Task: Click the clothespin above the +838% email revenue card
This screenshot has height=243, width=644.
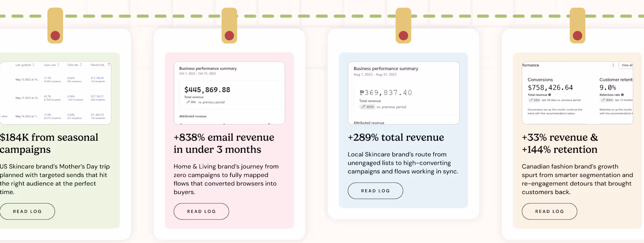Action: [x=229, y=25]
